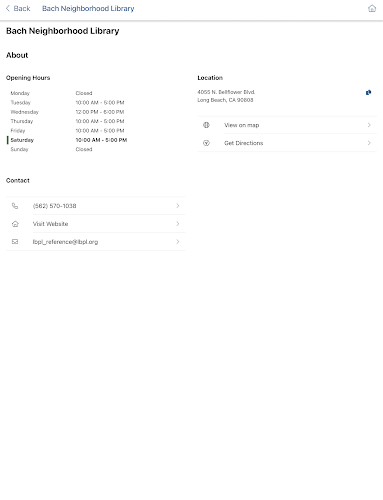This screenshot has height=500, width=383.
Task: Click the Location heading
Action: tap(210, 78)
